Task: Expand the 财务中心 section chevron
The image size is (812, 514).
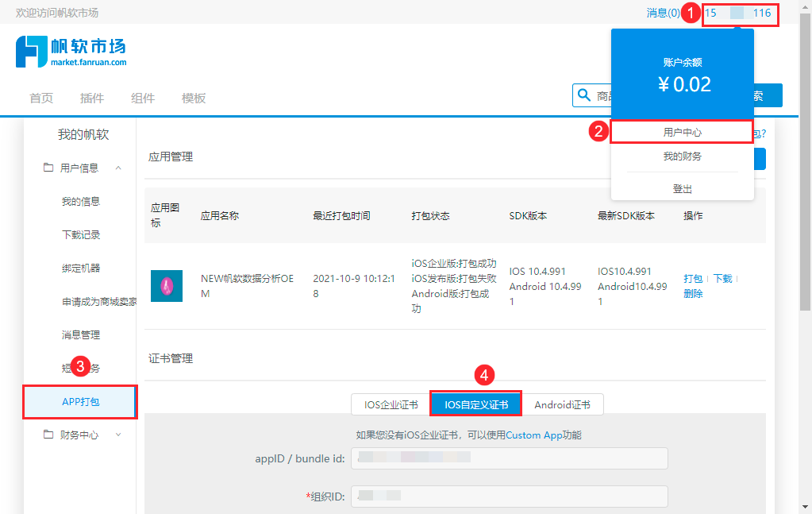Action: (118, 435)
